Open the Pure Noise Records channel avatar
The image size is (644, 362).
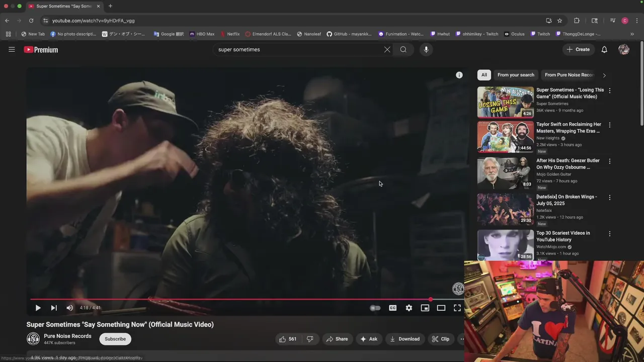(33, 339)
